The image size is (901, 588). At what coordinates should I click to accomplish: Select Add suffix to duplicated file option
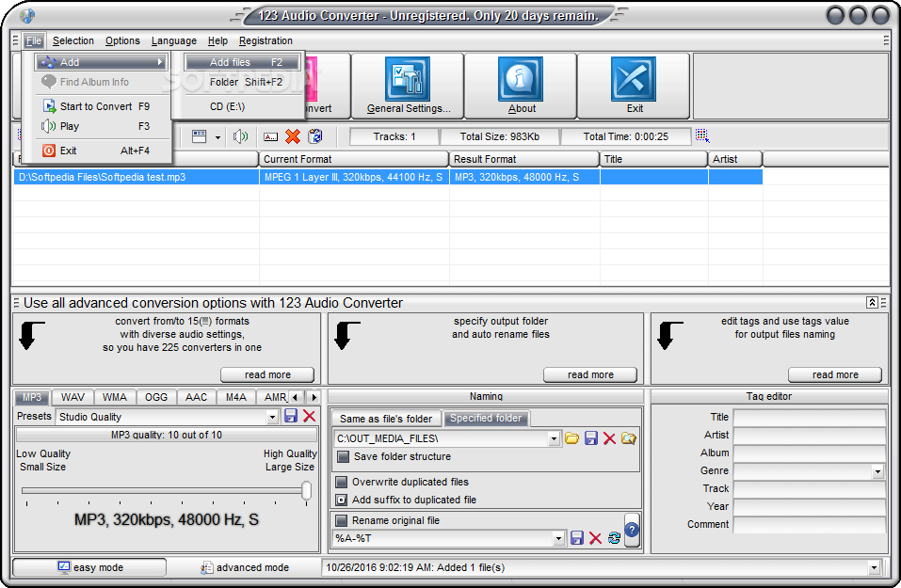tap(342, 500)
